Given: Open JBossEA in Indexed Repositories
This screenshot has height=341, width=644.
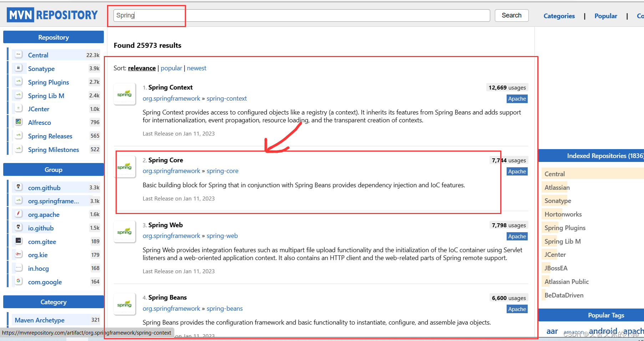Looking at the screenshot, I should coord(556,268).
